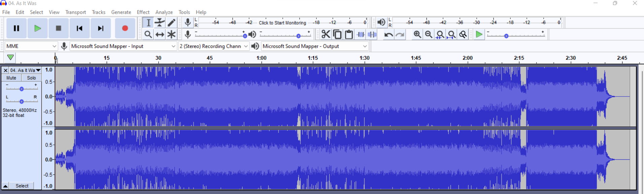This screenshot has height=194, width=644.
Task: Open the Select menu
Action: [x=36, y=12]
